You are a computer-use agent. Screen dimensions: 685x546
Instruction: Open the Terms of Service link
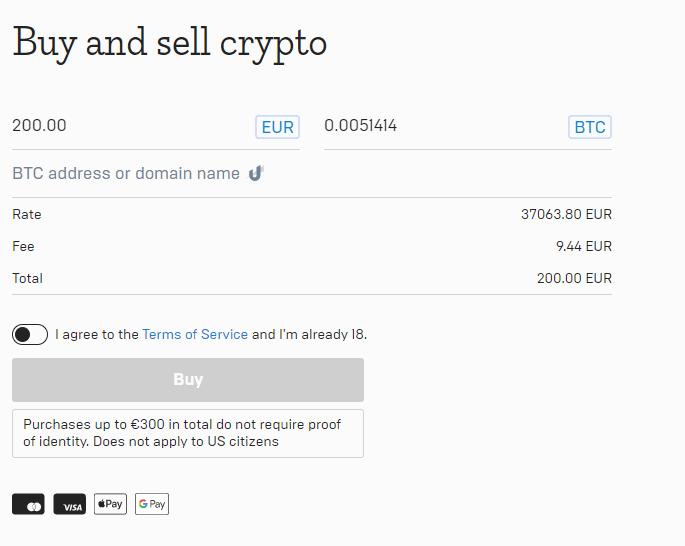195,335
